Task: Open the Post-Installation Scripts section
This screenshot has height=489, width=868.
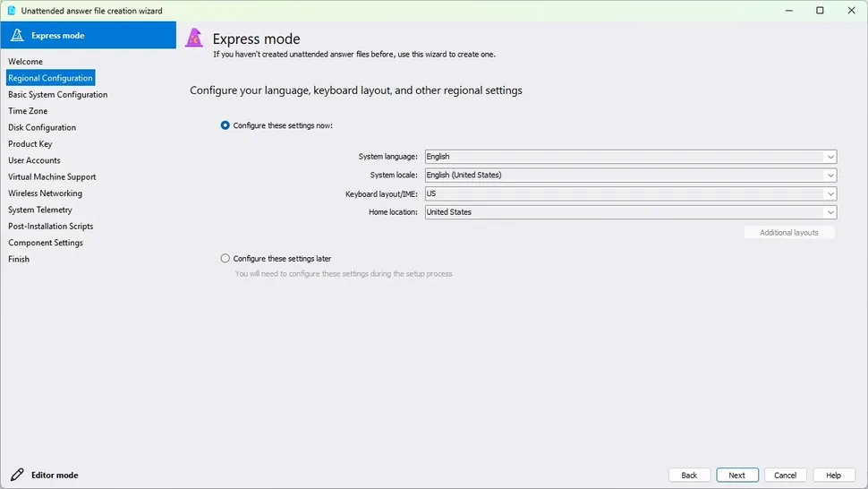Action: [50, 227]
